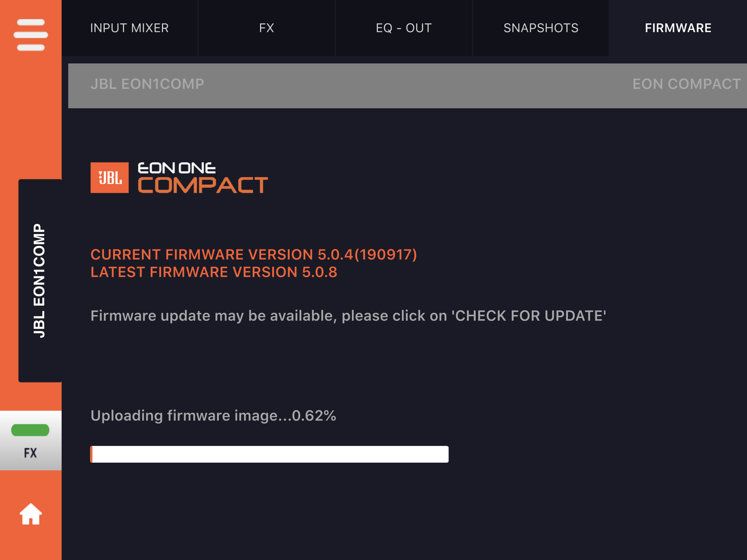Screen dimensions: 747x560
Task: Click the current firmware version 5.0.4 text
Action: click(x=254, y=255)
